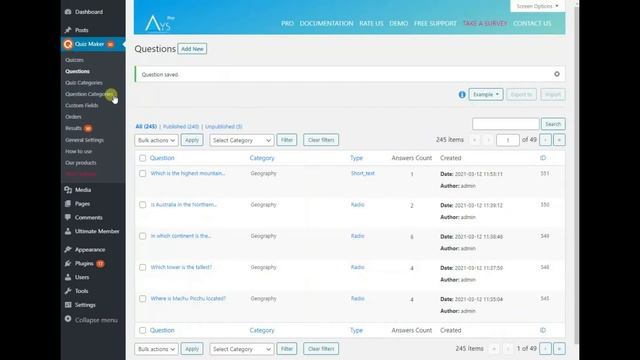Click the search questions text field
This screenshot has width=640, height=360.
tap(506, 124)
